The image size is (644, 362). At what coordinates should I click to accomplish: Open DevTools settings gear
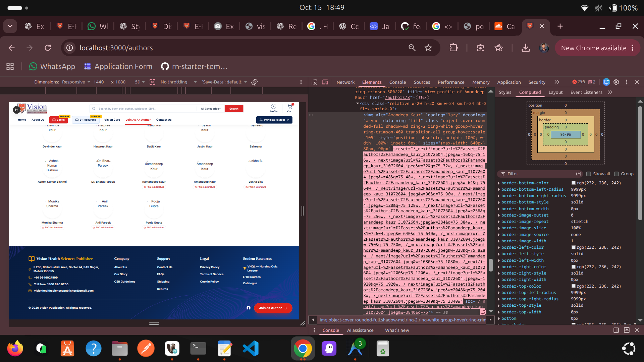point(616,82)
